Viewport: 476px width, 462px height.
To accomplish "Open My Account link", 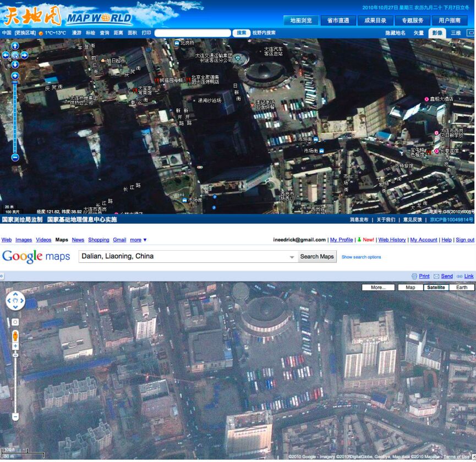I will tap(424, 240).
